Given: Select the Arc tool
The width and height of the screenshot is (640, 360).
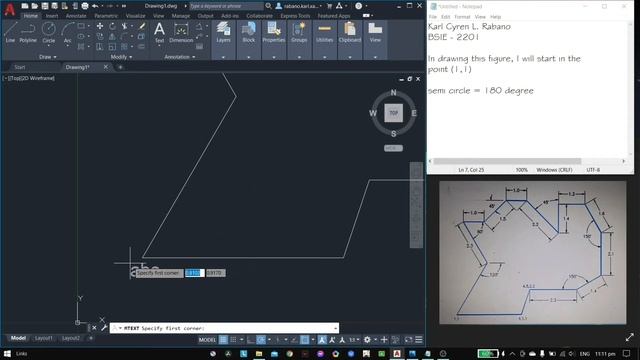Looking at the screenshot, I should (x=67, y=32).
